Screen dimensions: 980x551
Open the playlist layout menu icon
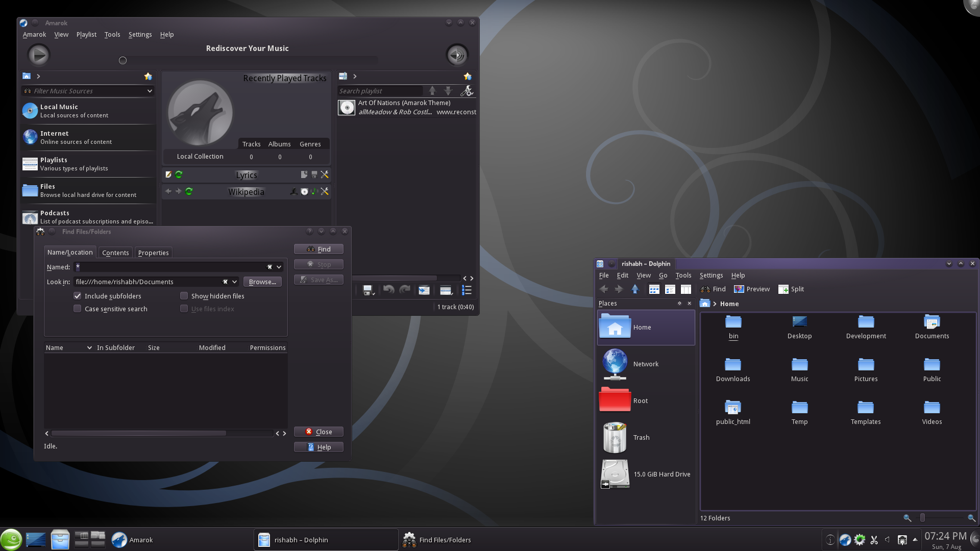[446, 291]
